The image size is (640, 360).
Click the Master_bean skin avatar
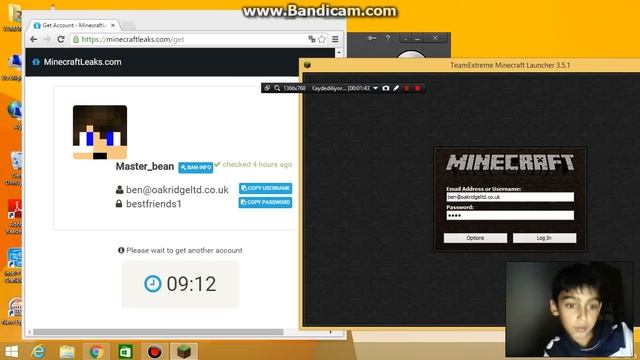tap(100, 132)
